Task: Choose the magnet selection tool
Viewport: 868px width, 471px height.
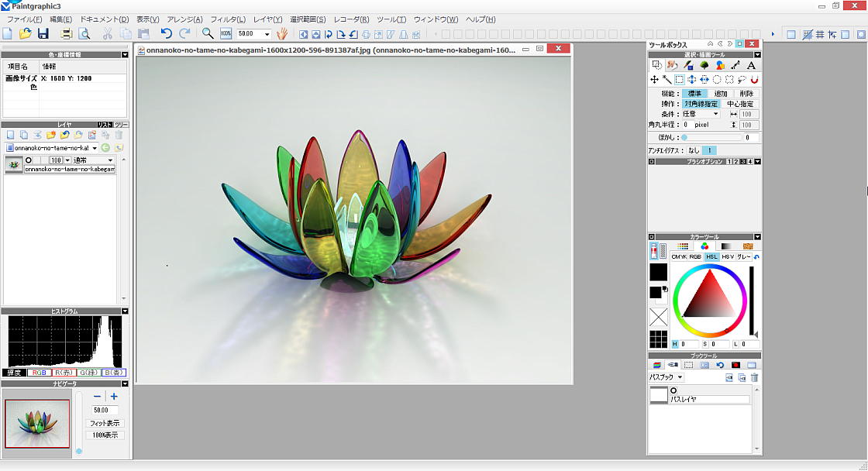Action: [754, 80]
